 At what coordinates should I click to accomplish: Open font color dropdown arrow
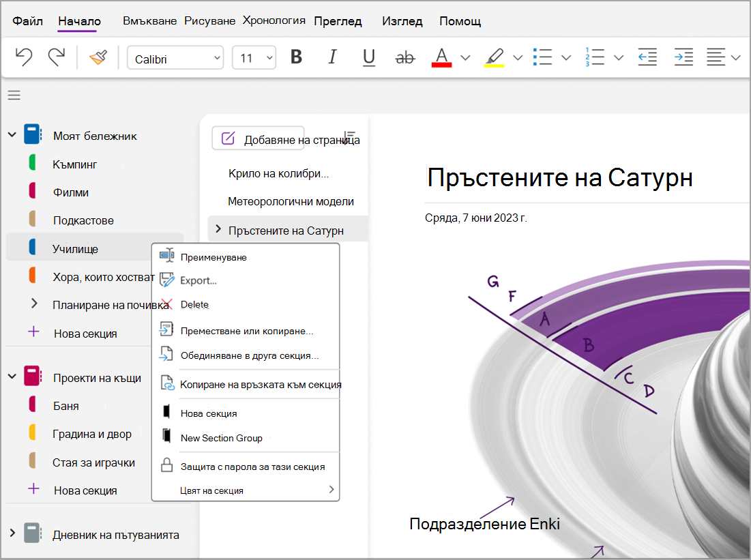(465, 57)
